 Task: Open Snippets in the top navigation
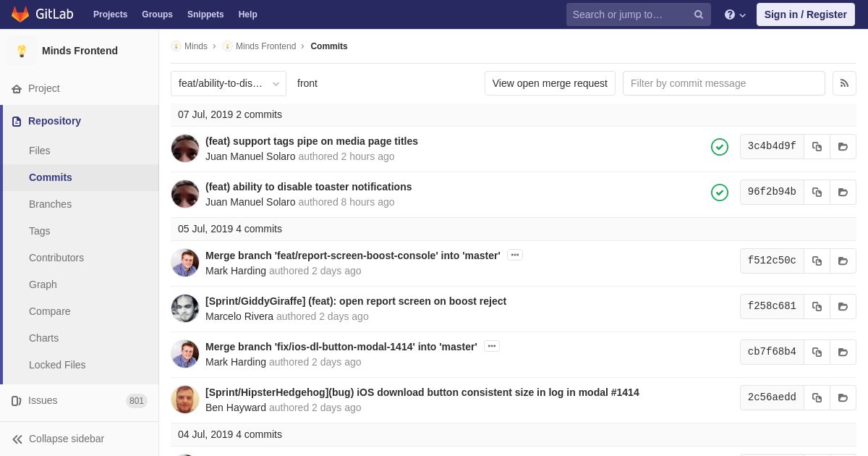205,14
